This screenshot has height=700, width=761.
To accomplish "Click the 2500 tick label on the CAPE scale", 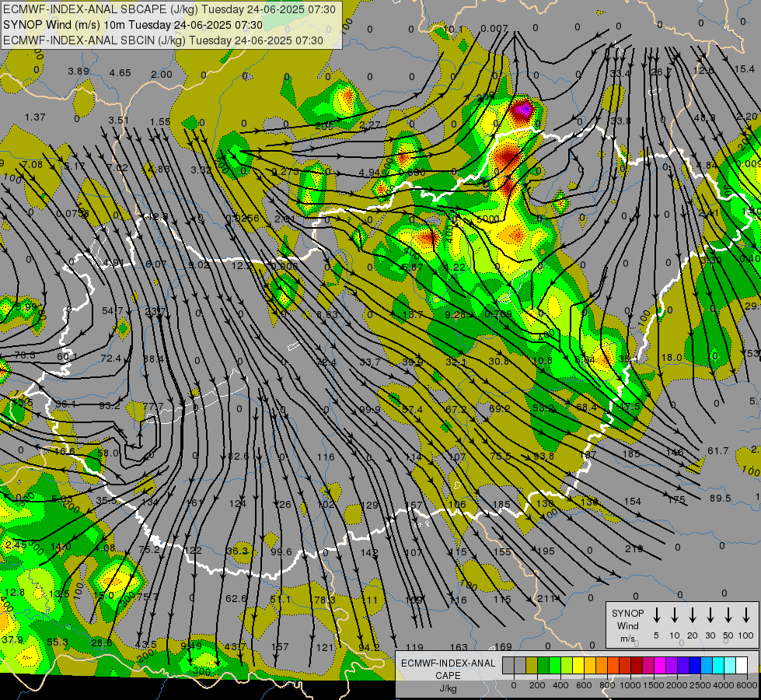I will (700, 685).
